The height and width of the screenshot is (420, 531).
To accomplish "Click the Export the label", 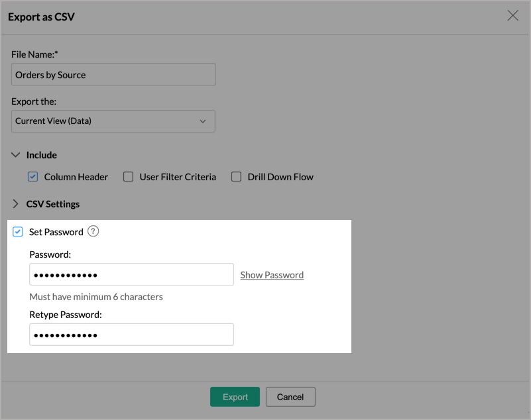I will point(34,102).
